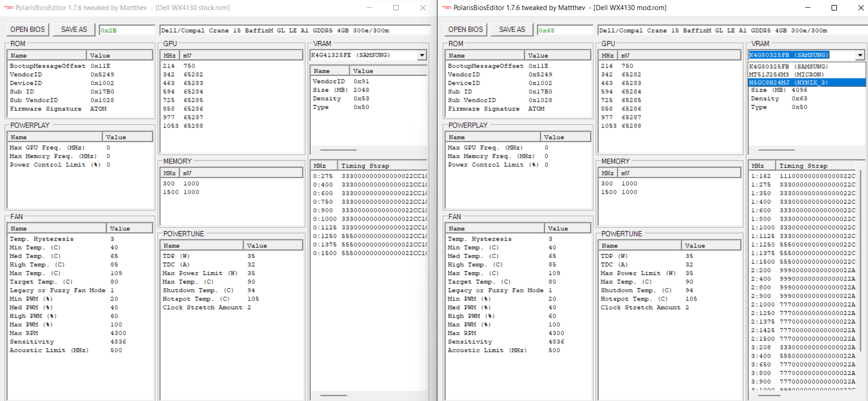Click checksum field 0x68 in mod.rom window
This screenshot has width=868, height=401.
tap(565, 30)
